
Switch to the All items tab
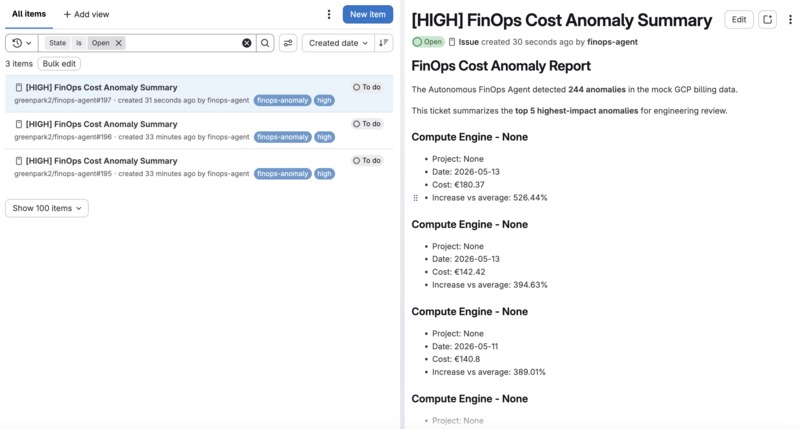tap(29, 14)
